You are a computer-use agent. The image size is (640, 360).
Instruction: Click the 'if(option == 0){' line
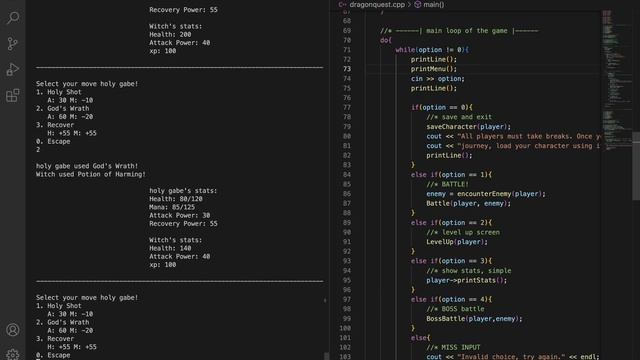441,108
